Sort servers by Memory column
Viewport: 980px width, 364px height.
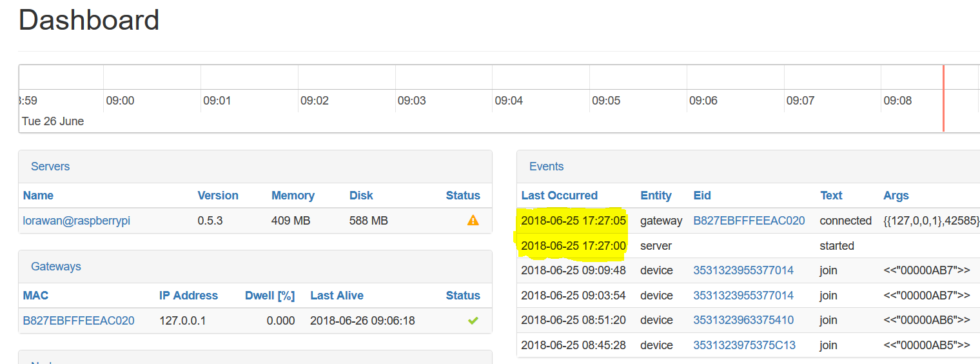[293, 196]
